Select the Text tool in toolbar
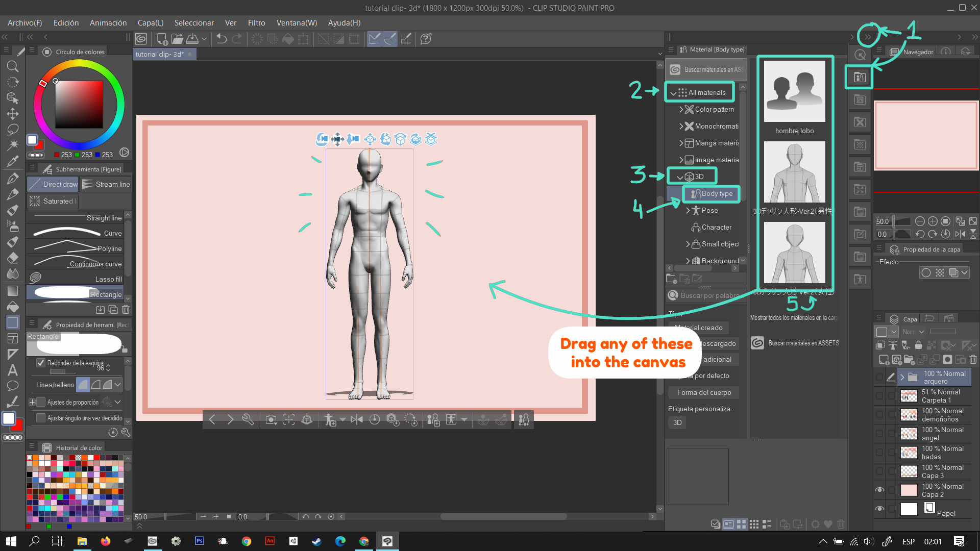The width and height of the screenshot is (980, 551). pyautogui.click(x=13, y=370)
